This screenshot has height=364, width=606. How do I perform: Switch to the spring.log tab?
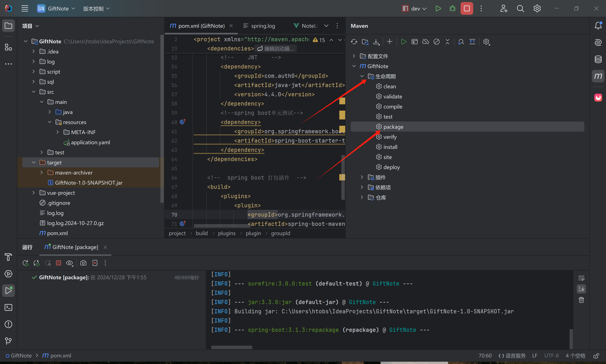(259, 26)
